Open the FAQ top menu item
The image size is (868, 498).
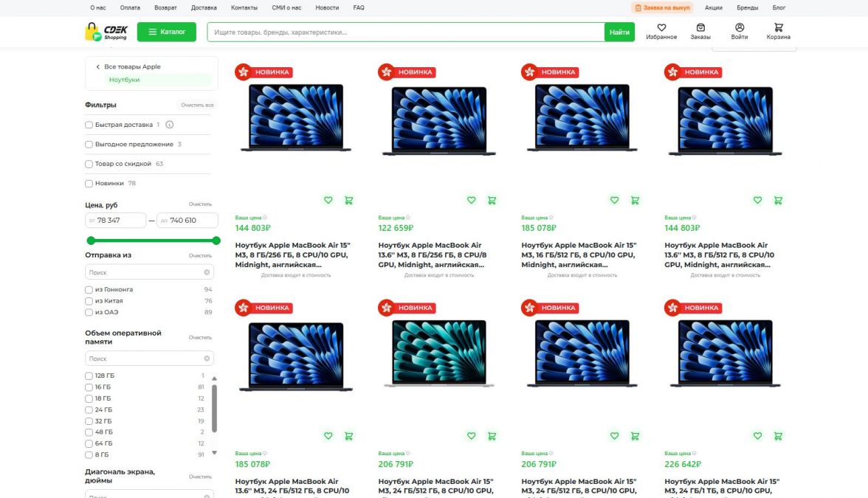(x=359, y=7)
